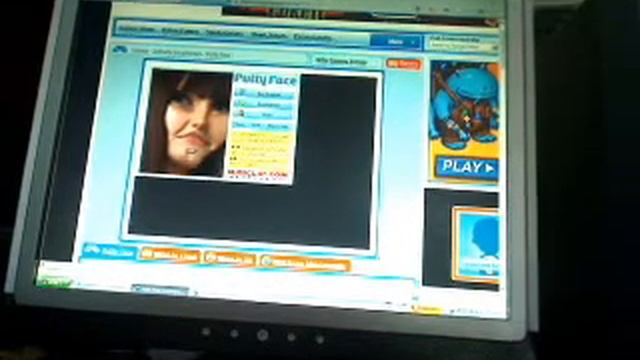The image size is (640, 360).
Task: Select the first orange tab below the game
Action: point(170,256)
